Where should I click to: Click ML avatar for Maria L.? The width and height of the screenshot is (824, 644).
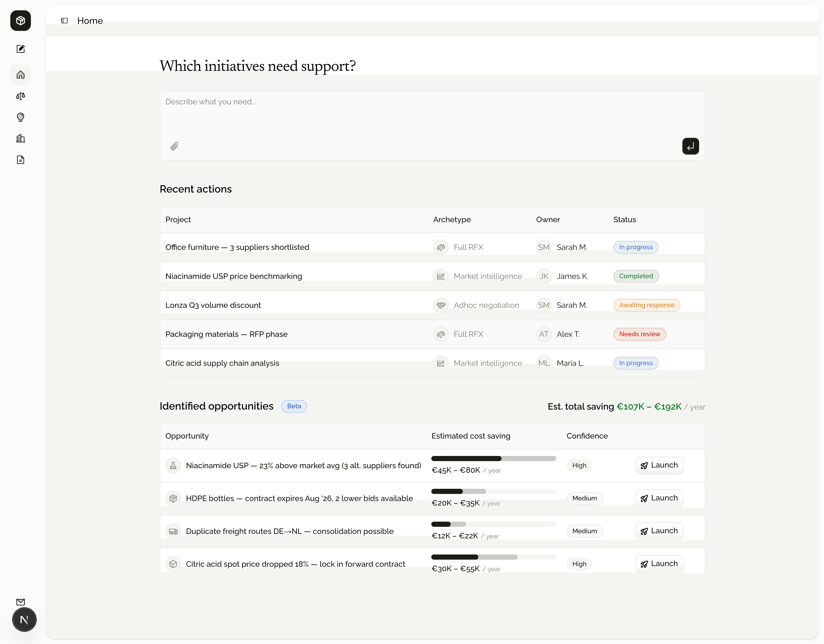(544, 363)
